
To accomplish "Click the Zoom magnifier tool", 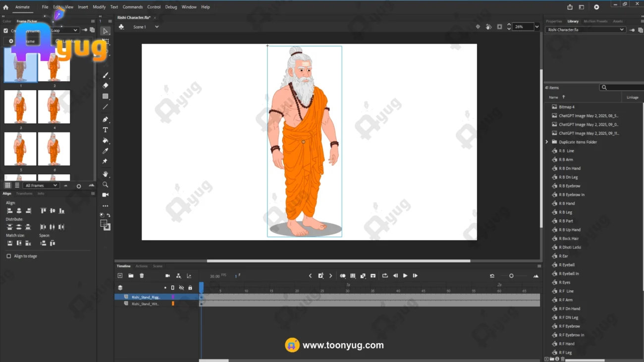I will point(106,185).
